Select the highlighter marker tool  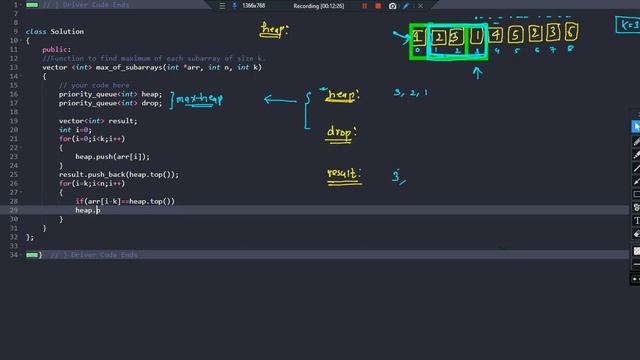tap(636, 155)
